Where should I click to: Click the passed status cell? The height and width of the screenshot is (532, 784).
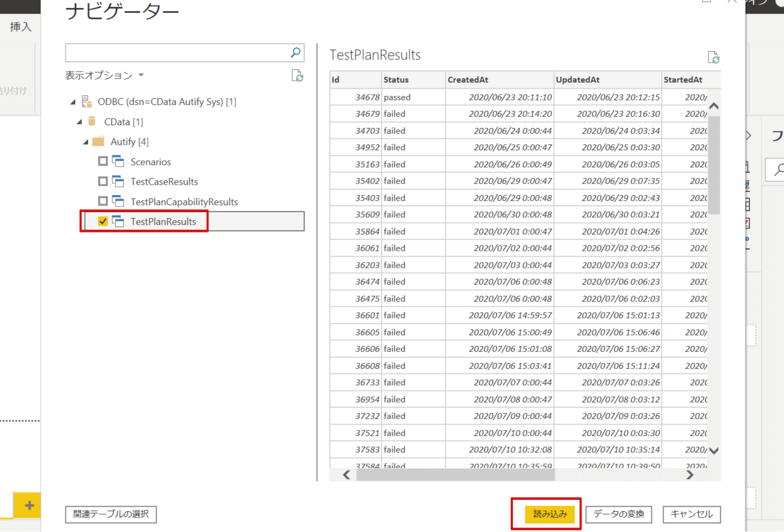(414, 97)
